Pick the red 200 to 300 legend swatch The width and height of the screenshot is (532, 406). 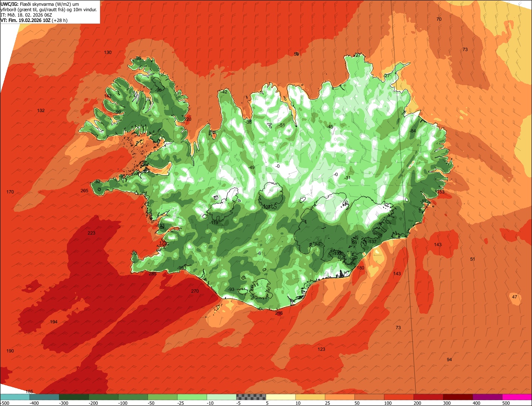pos(428,397)
